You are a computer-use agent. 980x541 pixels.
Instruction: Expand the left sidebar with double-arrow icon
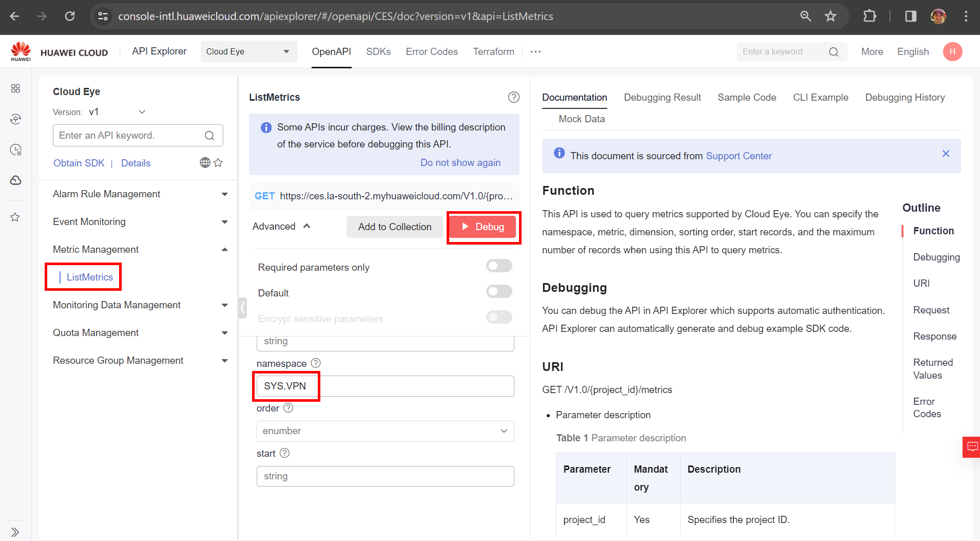tap(15, 532)
